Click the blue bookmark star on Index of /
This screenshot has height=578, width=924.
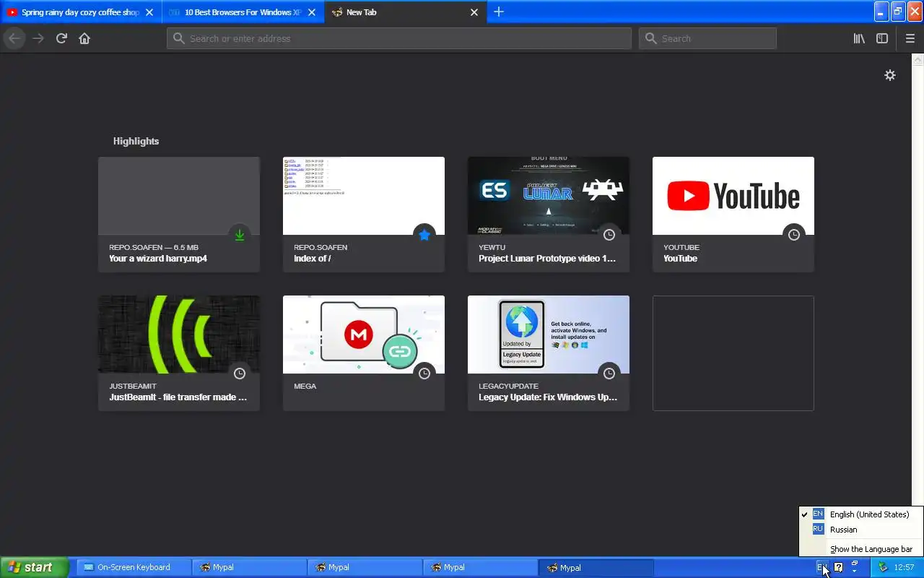424,235
